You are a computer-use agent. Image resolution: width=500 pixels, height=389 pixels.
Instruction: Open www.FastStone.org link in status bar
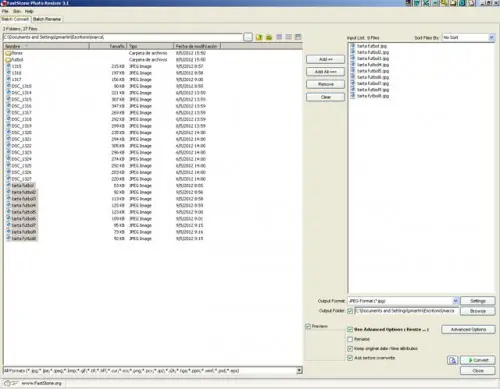click(x=42, y=383)
